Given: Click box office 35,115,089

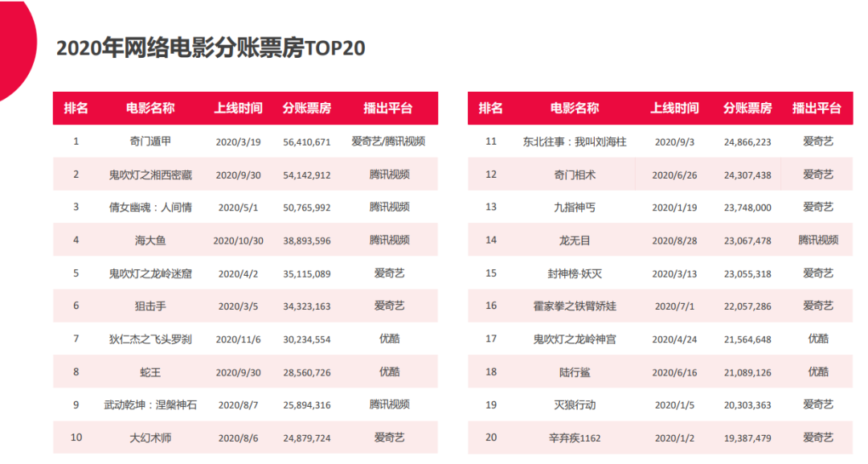Looking at the screenshot, I should 307,273.
